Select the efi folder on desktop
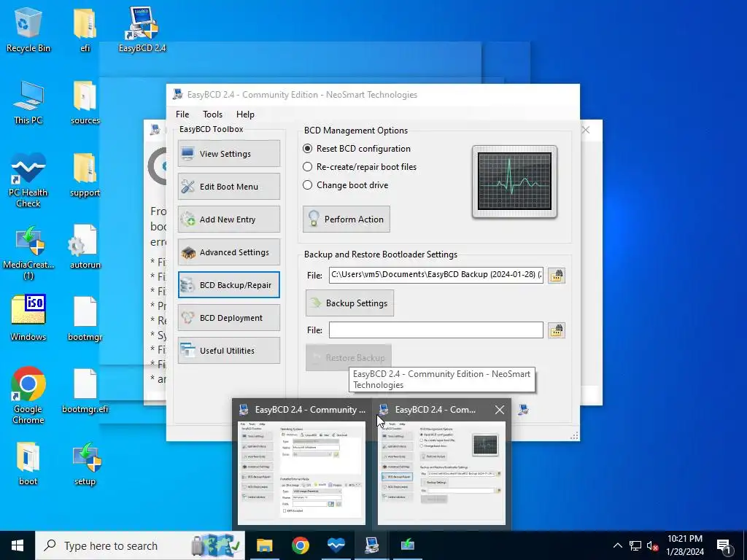Image resolution: width=747 pixels, height=560 pixels. (x=85, y=30)
